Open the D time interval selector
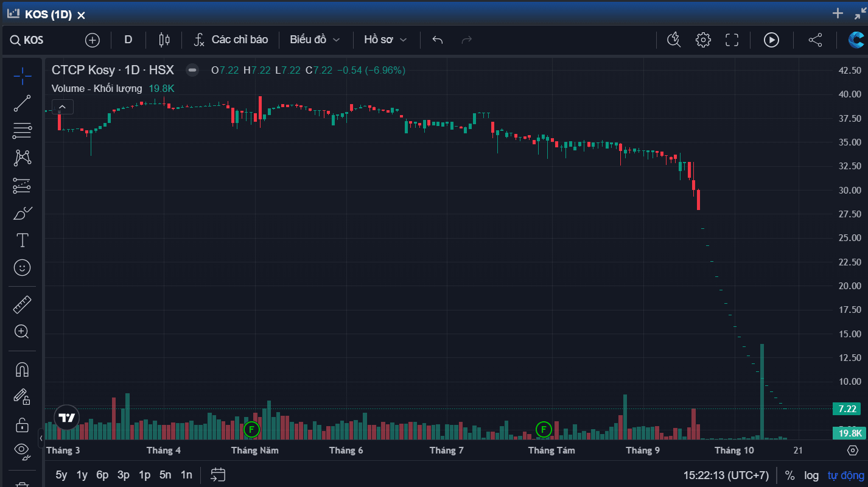This screenshot has height=487, width=868. [x=128, y=40]
